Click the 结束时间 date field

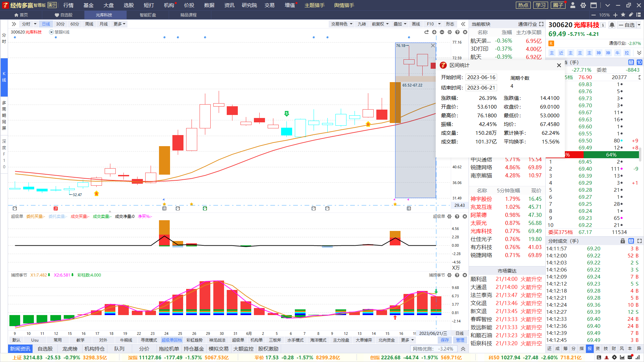[481, 87]
